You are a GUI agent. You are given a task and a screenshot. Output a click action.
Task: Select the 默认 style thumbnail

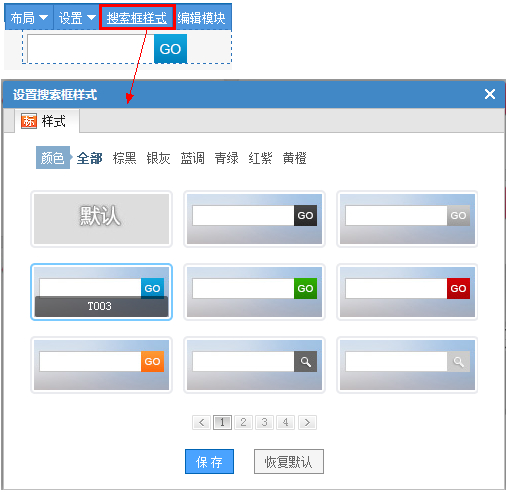(x=101, y=219)
